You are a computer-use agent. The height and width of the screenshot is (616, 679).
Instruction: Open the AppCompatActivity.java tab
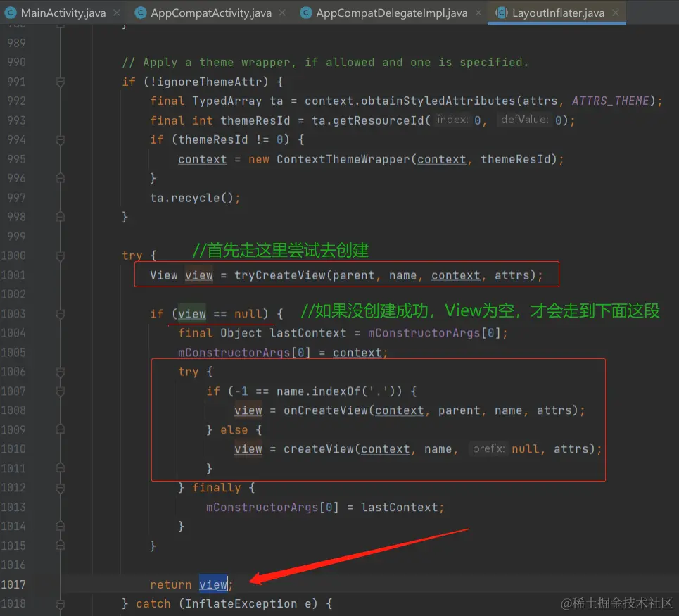click(x=211, y=13)
